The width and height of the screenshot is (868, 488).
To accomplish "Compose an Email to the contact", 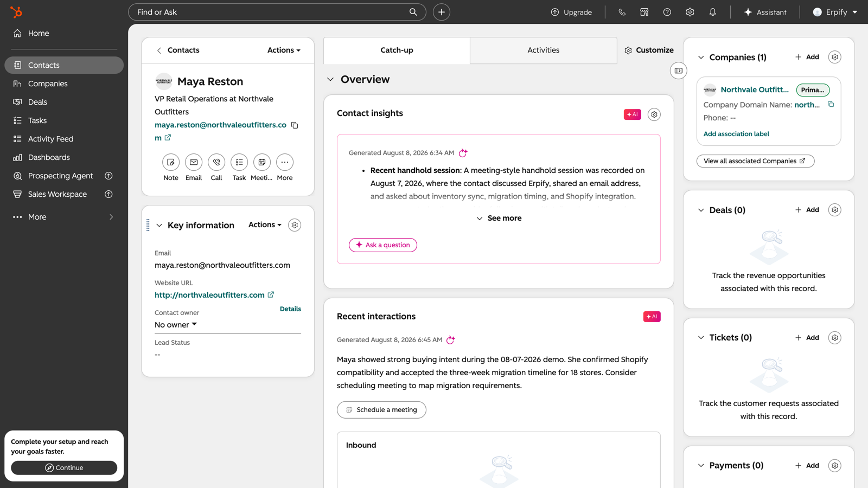I will 194,162.
